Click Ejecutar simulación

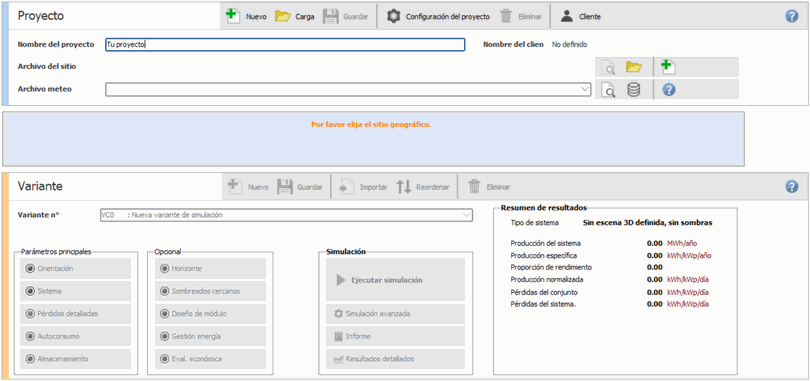(x=396, y=280)
